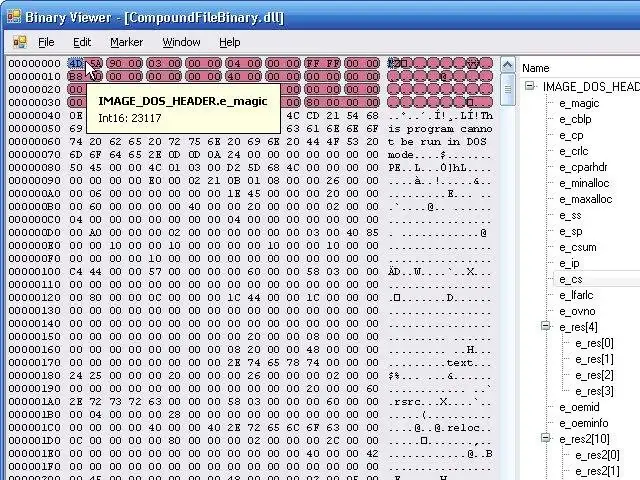Select e_res2[1] in the tree
This screenshot has width=640, height=480.
click(x=598, y=471)
